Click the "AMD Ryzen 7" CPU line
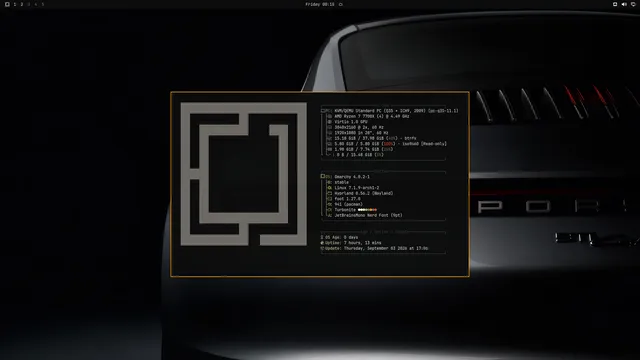Image resolution: width=640 pixels, height=360 pixels. click(371, 116)
